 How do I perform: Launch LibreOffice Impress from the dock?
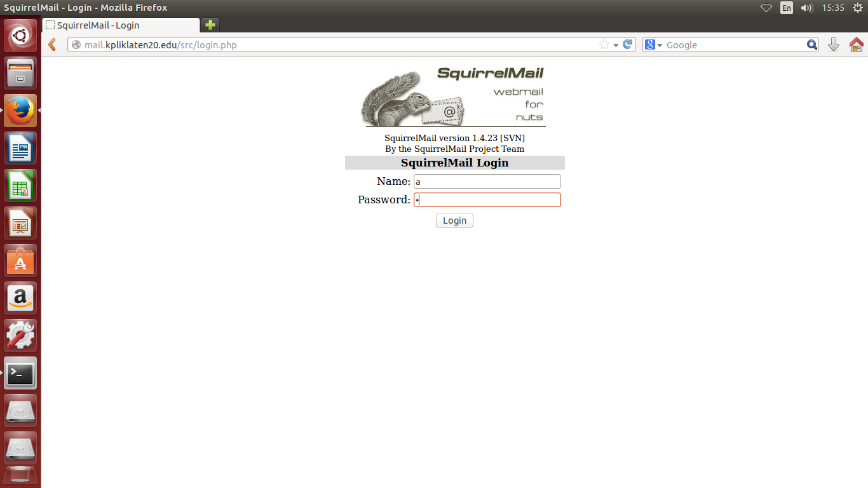[20, 223]
